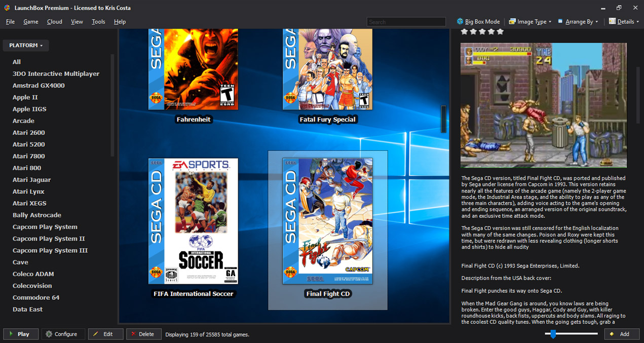
Task: Open the Cloud menu
Action: (55, 22)
